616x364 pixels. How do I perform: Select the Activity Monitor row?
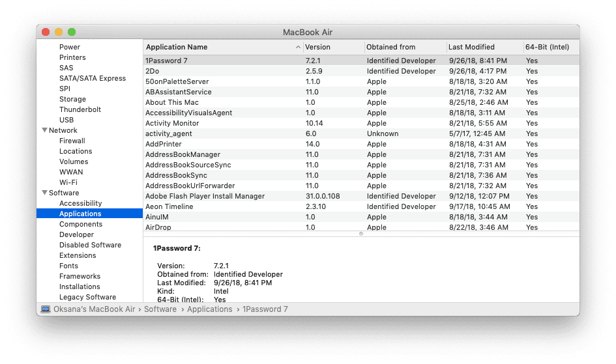coord(361,123)
